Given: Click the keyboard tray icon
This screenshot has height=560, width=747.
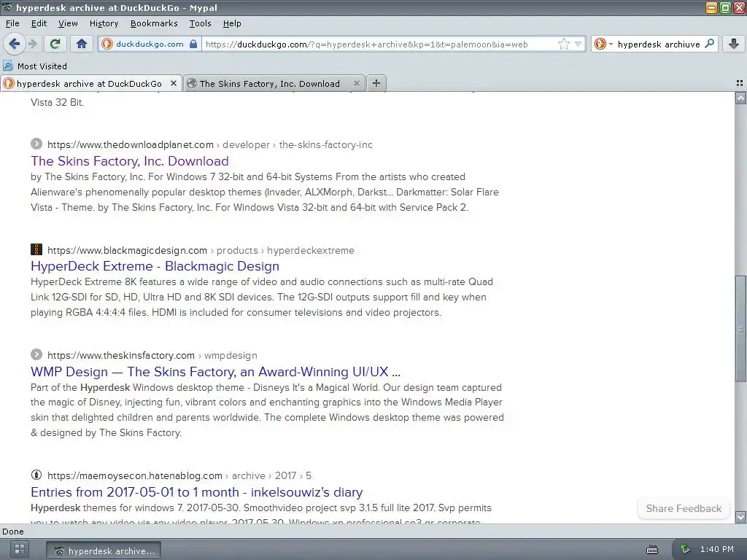Looking at the screenshot, I should click(x=651, y=550).
